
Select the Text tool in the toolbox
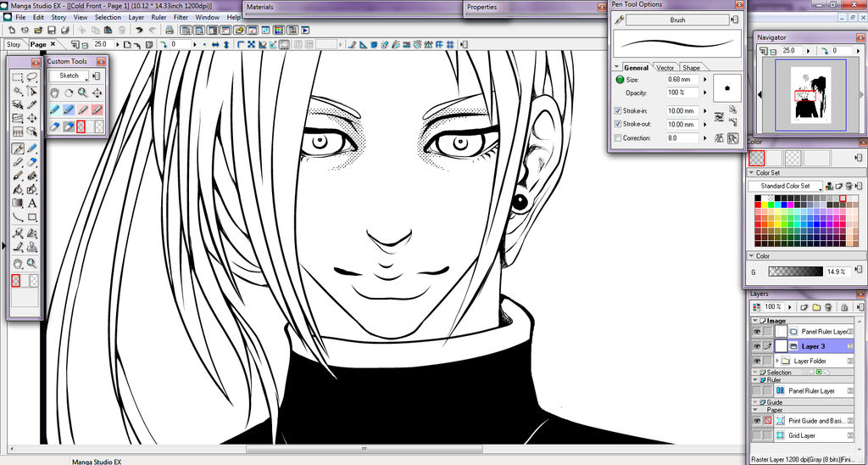click(x=32, y=203)
